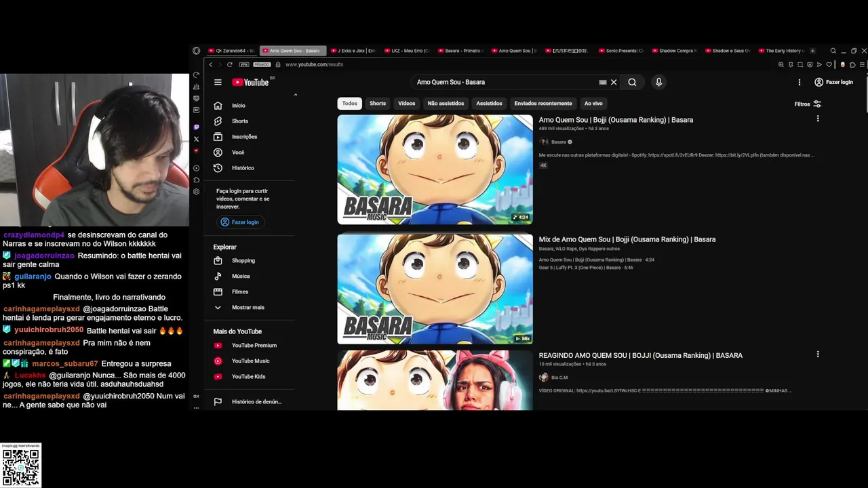868x488 pixels.
Task: Click the browser Back arrow
Action: pos(211,64)
